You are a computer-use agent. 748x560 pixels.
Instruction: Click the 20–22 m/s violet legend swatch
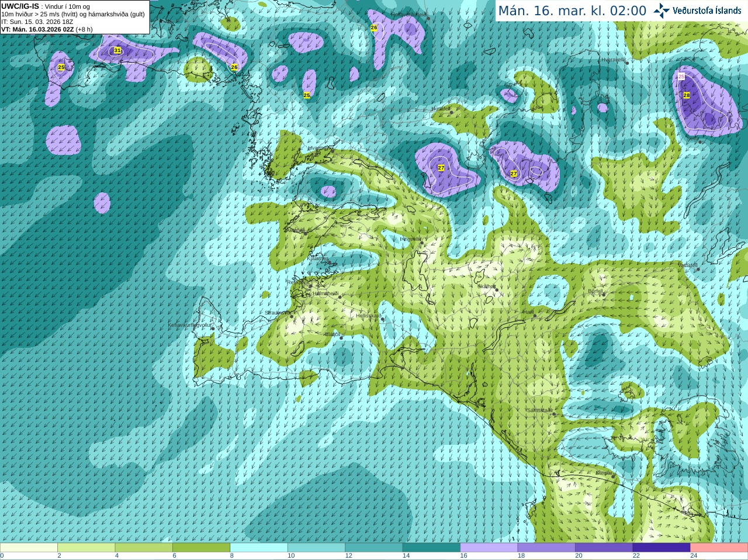pos(604,548)
